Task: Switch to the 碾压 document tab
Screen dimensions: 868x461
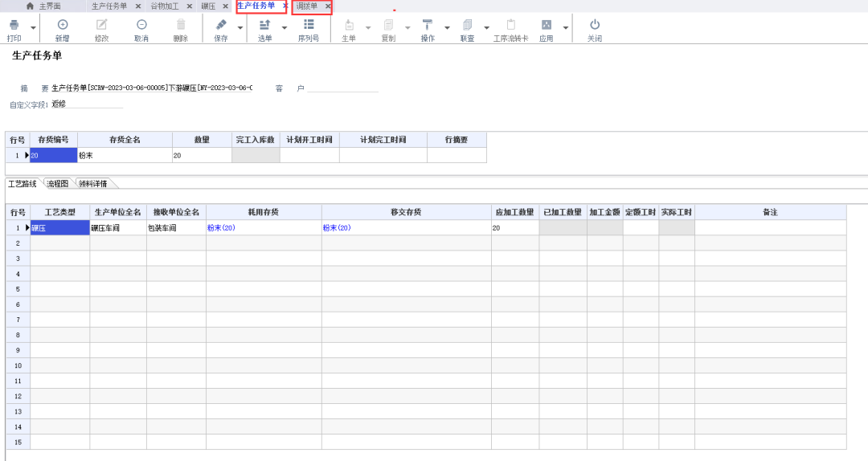Action: 209,6
